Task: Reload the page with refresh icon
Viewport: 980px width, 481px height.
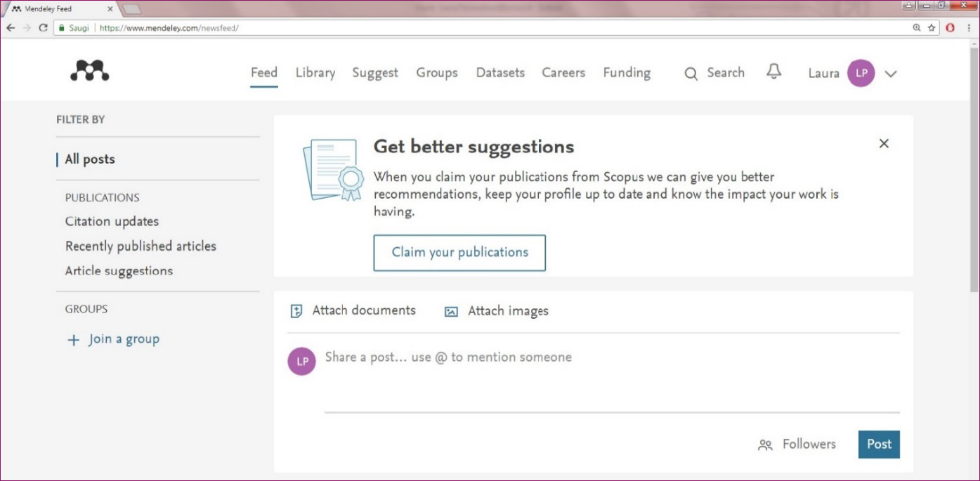Action: [44, 27]
